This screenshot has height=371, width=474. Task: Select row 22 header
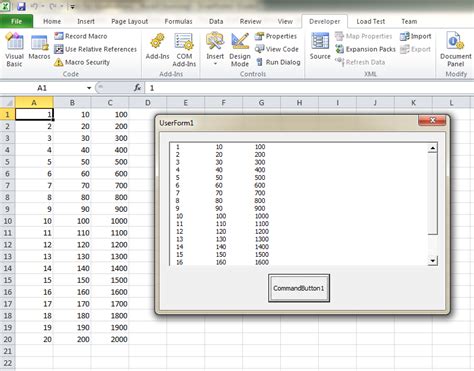pos(7,363)
